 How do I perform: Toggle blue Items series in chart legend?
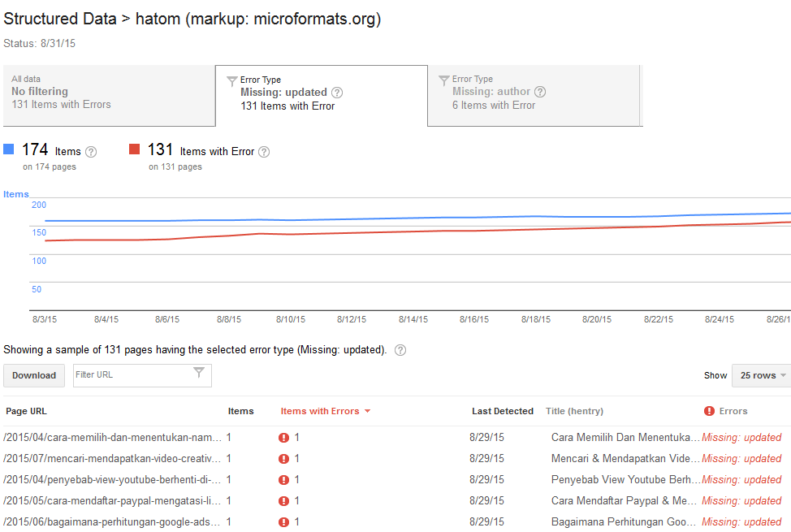pyautogui.click(x=9, y=149)
